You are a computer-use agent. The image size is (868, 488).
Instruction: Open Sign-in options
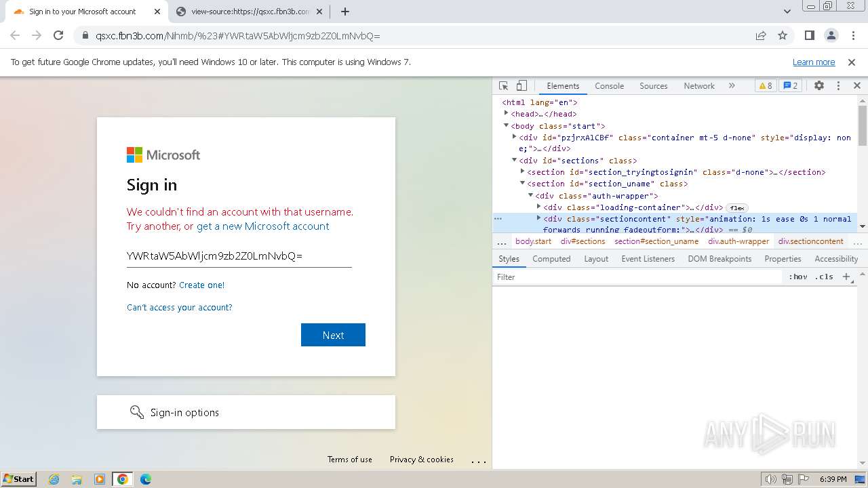click(245, 412)
